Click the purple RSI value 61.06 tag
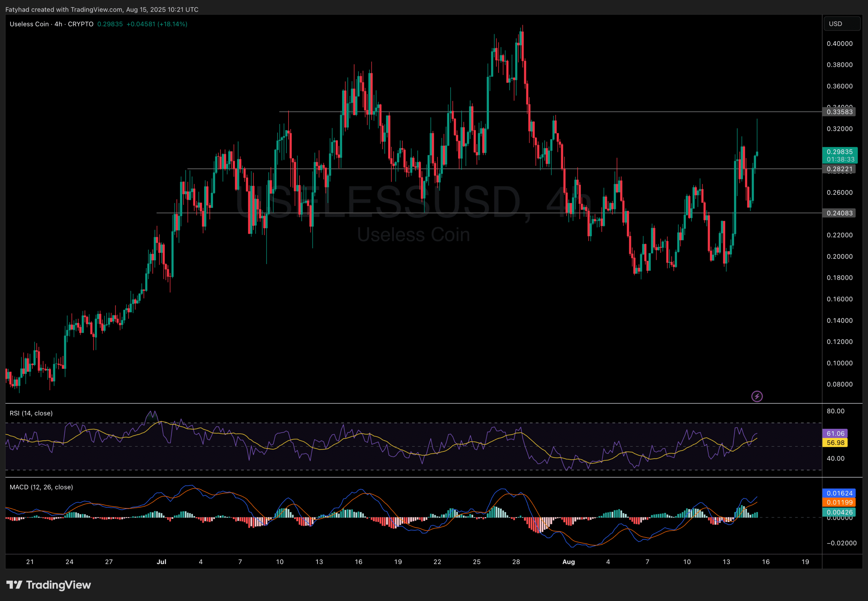Viewport: 868px width, 601px height. click(835, 434)
